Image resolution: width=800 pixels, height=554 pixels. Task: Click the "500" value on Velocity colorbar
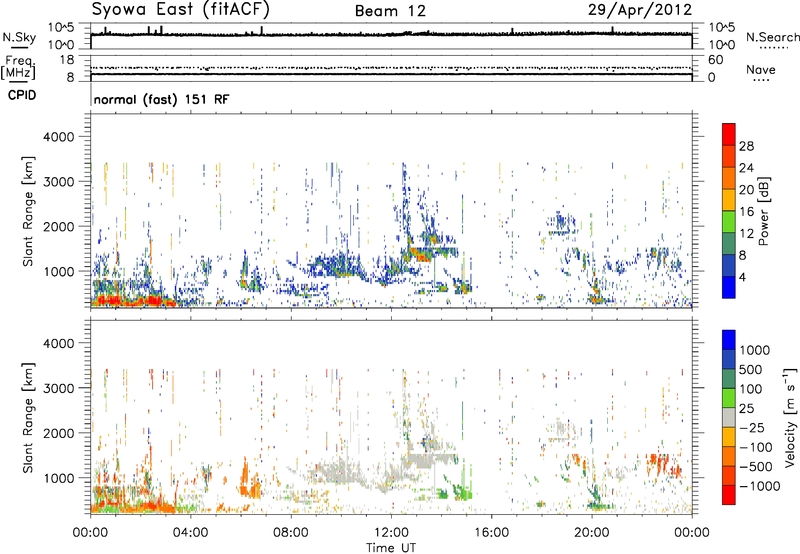(x=751, y=369)
